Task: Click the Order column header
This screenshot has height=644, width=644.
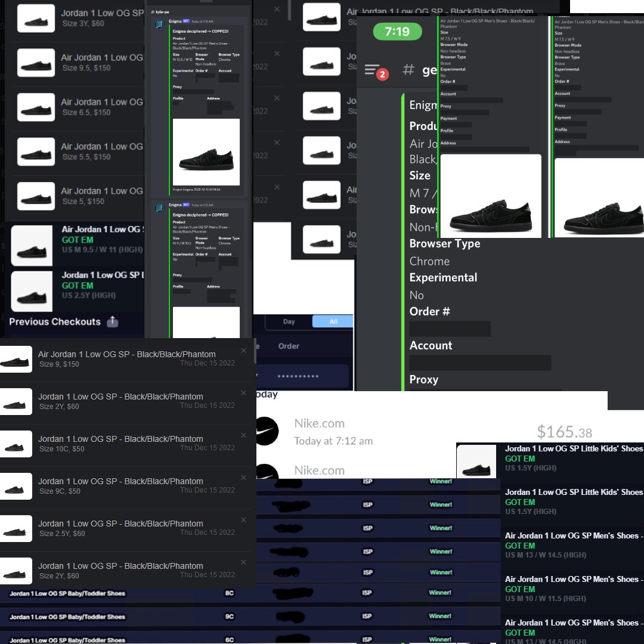Action: coord(289,346)
